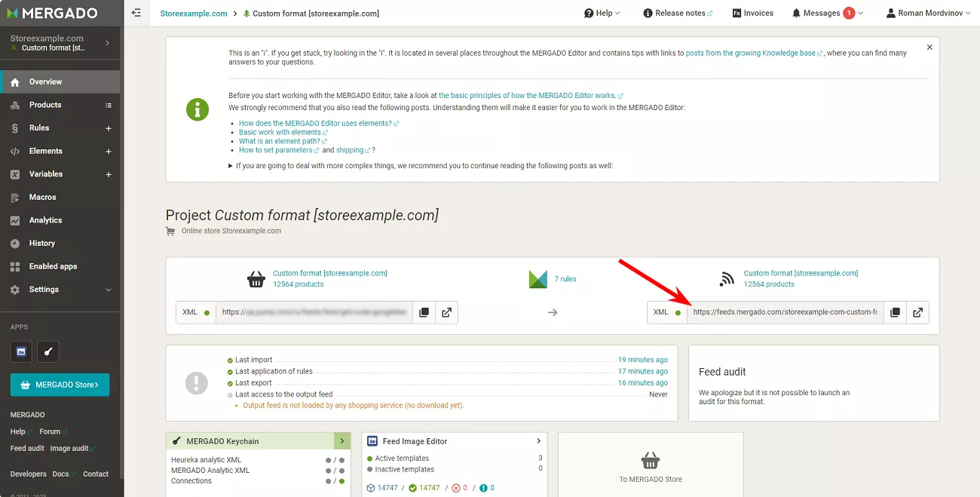Open the Elements sidebar item
This screenshot has height=497, width=980.
(x=45, y=151)
